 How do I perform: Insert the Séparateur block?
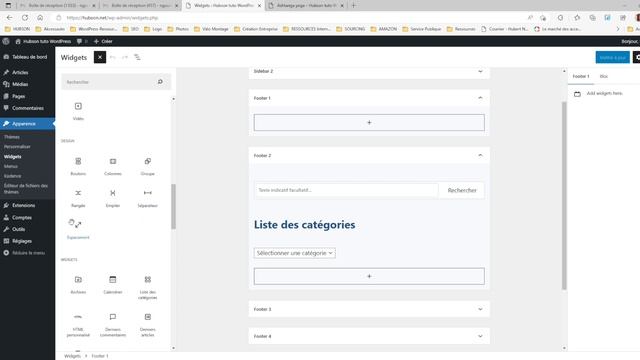(147, 198)
